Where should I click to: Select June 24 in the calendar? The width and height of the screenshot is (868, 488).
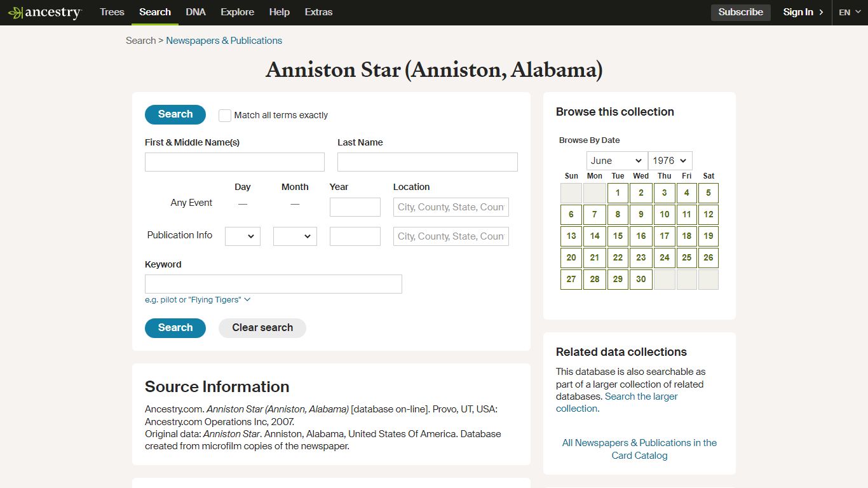pyautogui.click(x=664, y=258)
